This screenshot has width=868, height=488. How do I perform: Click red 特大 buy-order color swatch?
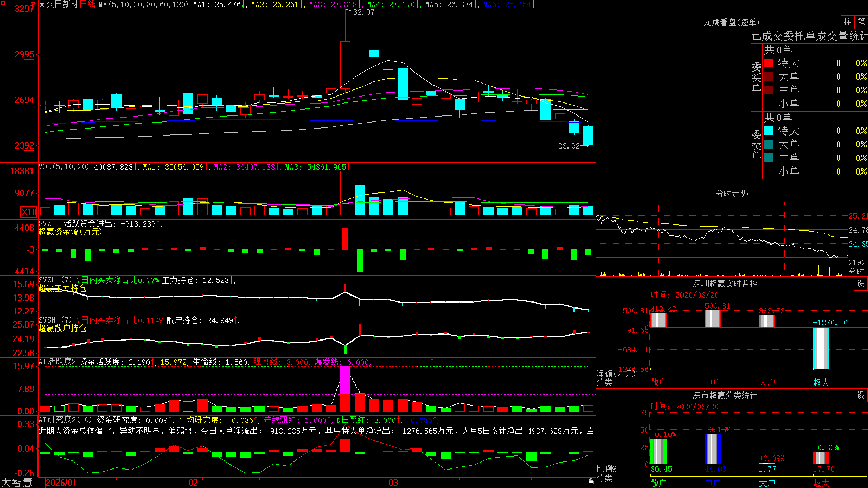[768, 63]
